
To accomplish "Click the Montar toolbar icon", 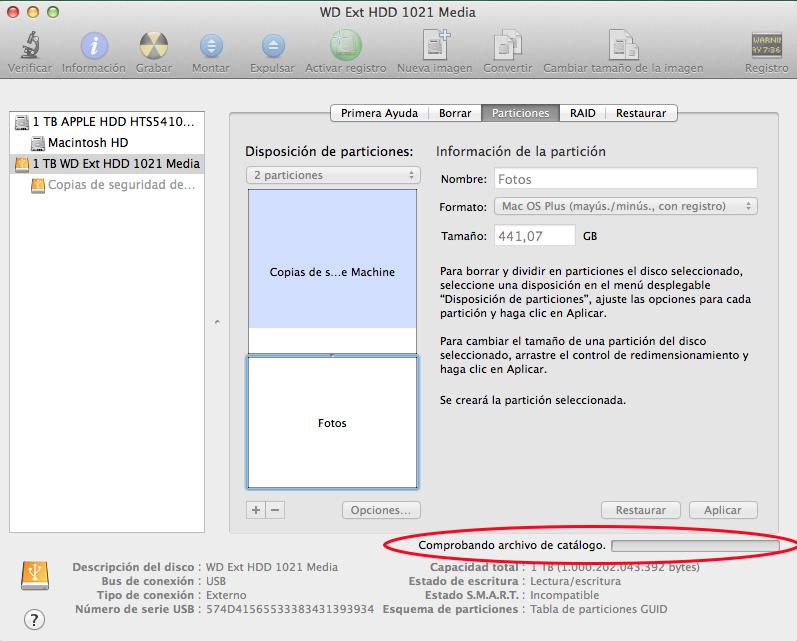I will coord(211,46).
